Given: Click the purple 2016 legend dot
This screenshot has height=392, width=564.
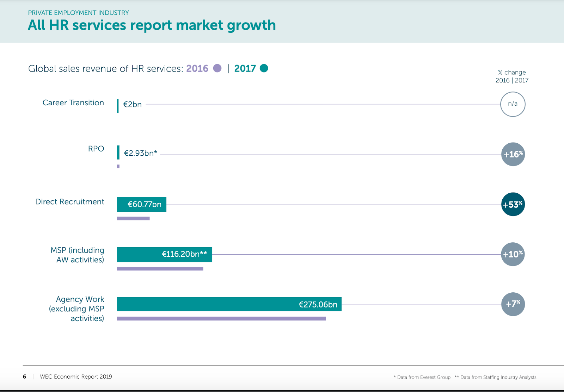Looking at the screenshot, I should click(x=217, y=68).
